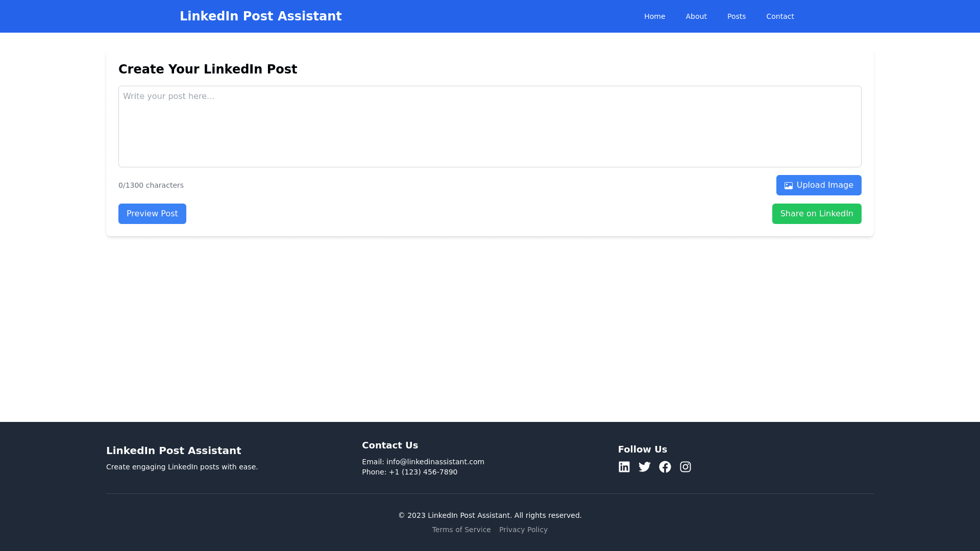Open the LinkedIn social icon in footer

pos(624,467)
